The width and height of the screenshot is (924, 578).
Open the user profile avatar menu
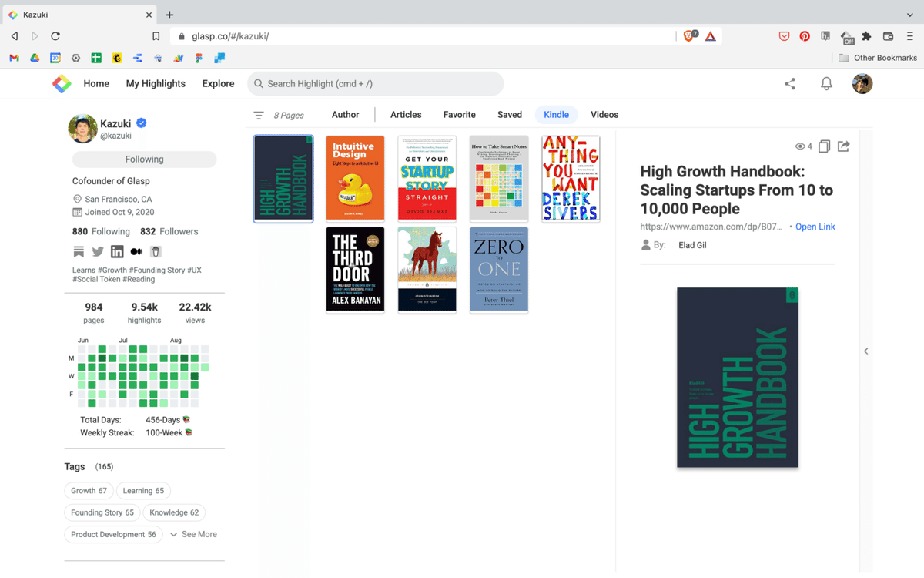point(862,84)
